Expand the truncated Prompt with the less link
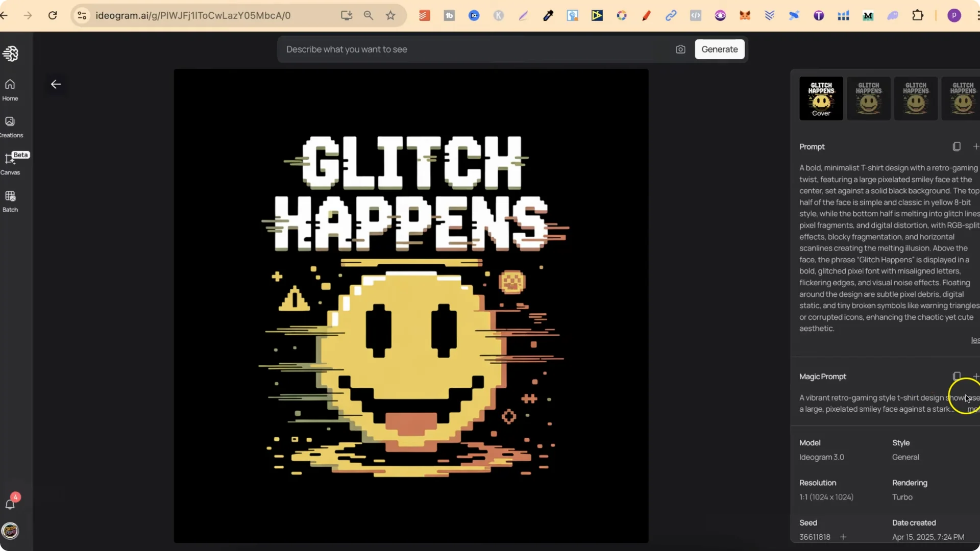The image size is (980, 551). (975, 340)
